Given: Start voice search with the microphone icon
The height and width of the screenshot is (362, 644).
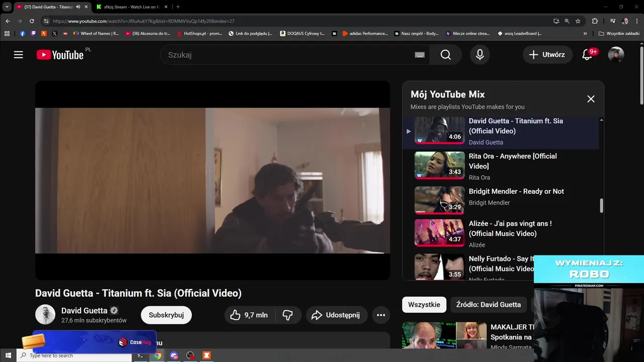Looking at the screenshot, I should pos(480,55).
